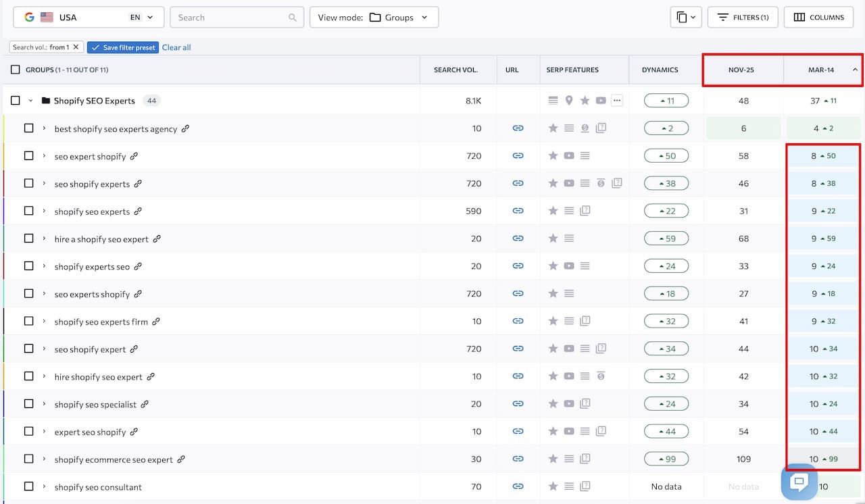The image size is (865, 504).
Task: Click the 109 Nov-25 position value
Action: click(x=743, y=459)
